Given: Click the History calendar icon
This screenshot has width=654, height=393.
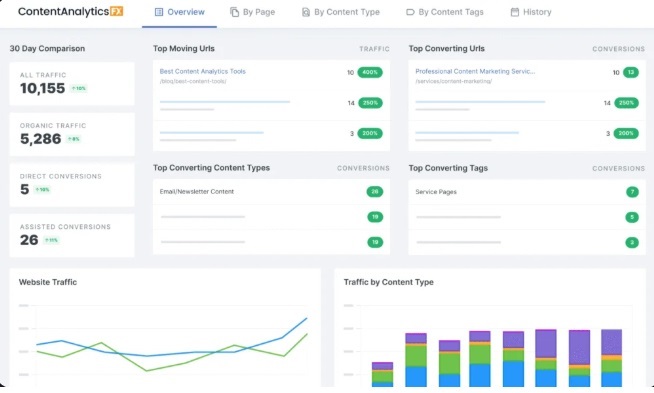Looking at the screenshot, I should point(515,12).
